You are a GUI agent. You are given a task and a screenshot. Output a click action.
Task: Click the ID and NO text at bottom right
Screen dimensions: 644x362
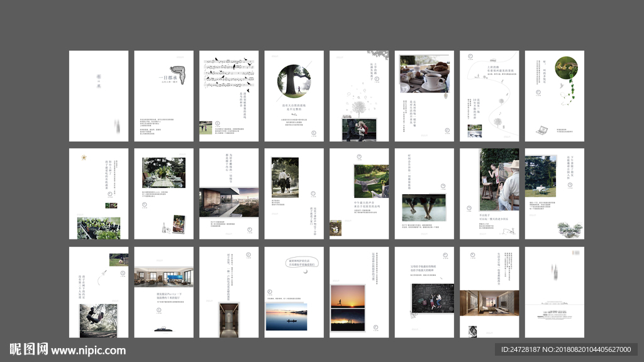(565, 349)
